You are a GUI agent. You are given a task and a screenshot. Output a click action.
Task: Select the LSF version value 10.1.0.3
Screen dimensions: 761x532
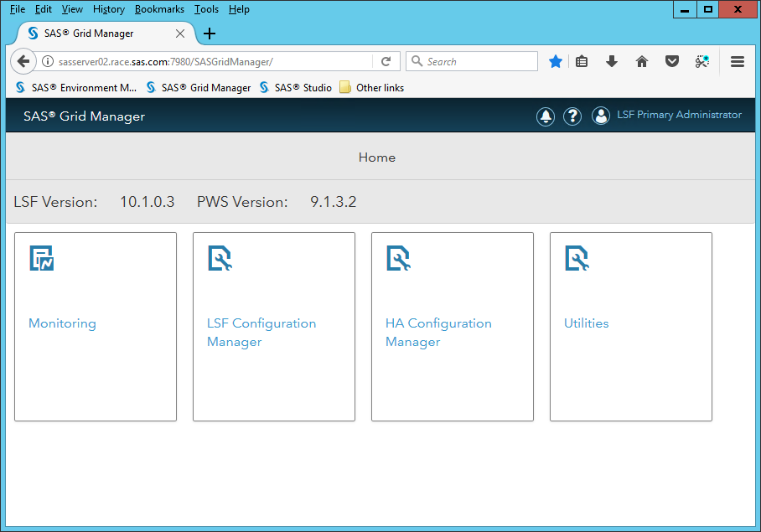point(147,202)
